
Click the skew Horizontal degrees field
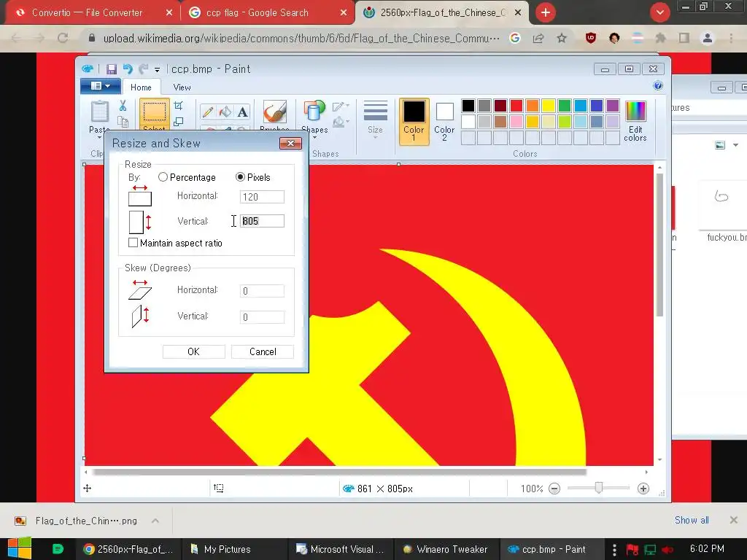point(262,291)
